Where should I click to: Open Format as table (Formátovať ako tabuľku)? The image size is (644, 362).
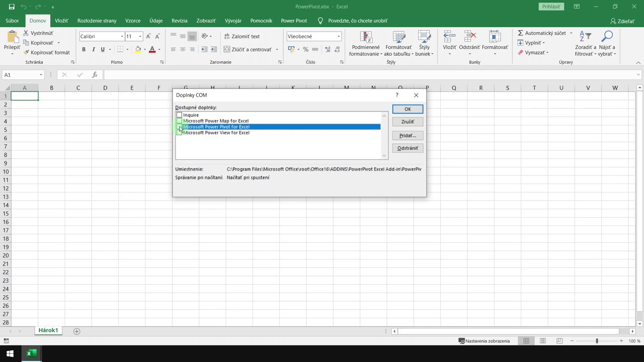(x=398, y=43)
